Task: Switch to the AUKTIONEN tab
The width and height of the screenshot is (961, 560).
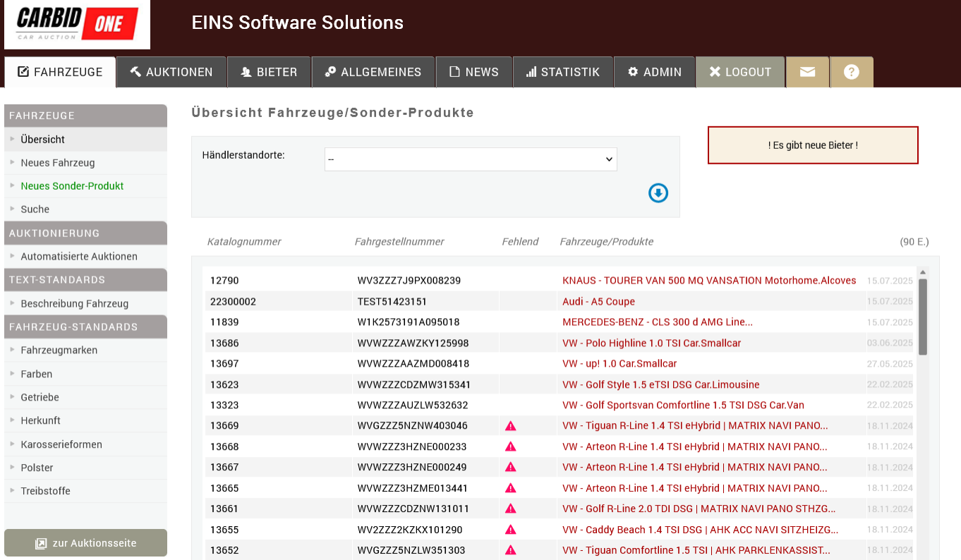Action: (x=171, y=72)
